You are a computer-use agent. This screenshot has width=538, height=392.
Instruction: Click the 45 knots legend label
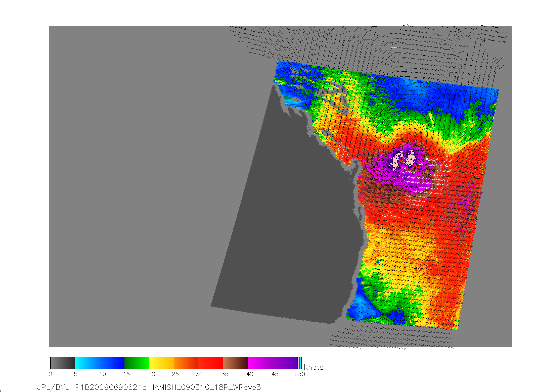click(x=275, y=374)
